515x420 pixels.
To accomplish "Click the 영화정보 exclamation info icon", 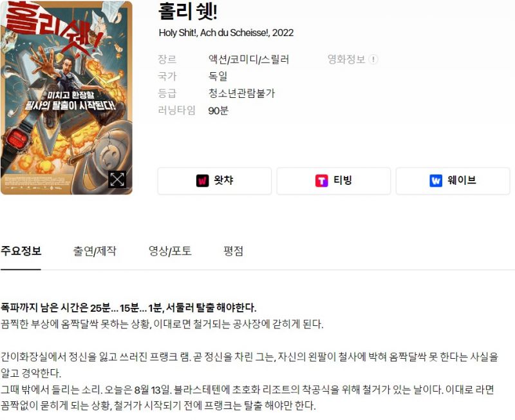I will (373, 59).
